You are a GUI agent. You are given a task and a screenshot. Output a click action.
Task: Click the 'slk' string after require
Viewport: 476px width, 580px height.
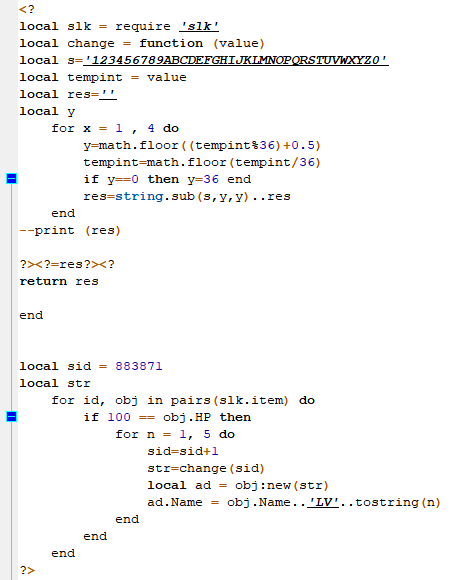(199, 26)
